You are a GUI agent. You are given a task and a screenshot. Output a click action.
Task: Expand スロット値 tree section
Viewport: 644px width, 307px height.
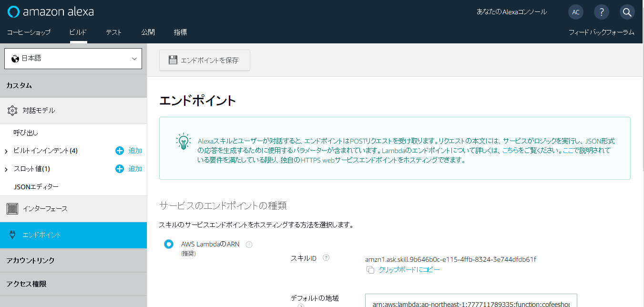coord(6,169)
